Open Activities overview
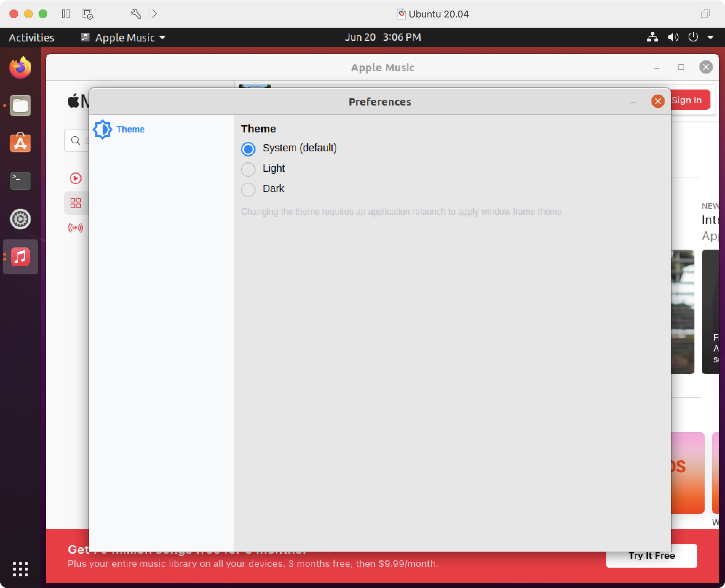 31,37
